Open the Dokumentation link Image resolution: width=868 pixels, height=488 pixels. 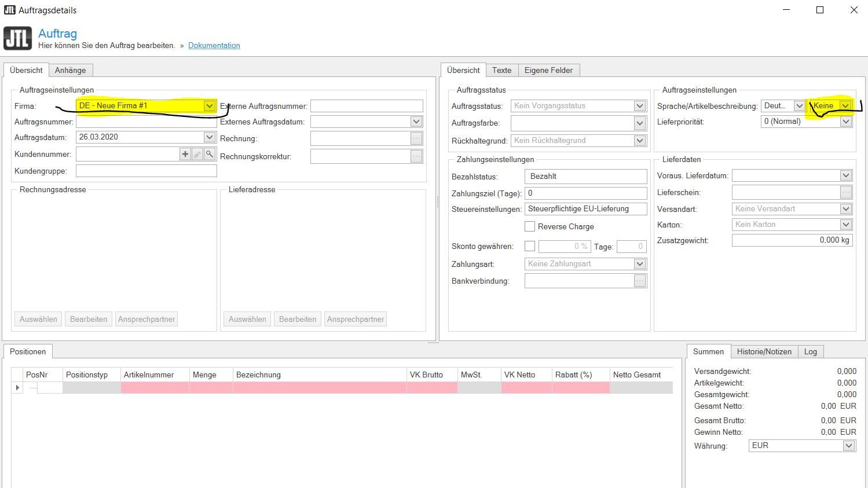[x=214, y=45]
